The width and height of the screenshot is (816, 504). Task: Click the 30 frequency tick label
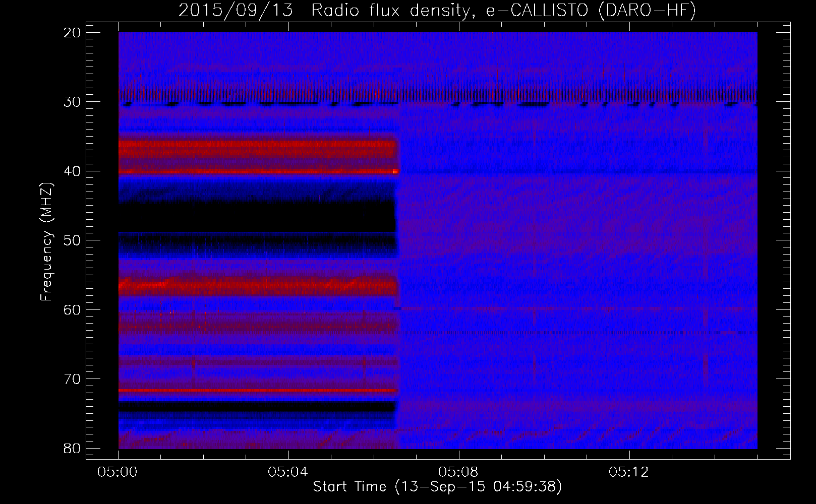[x=73, y=102]
